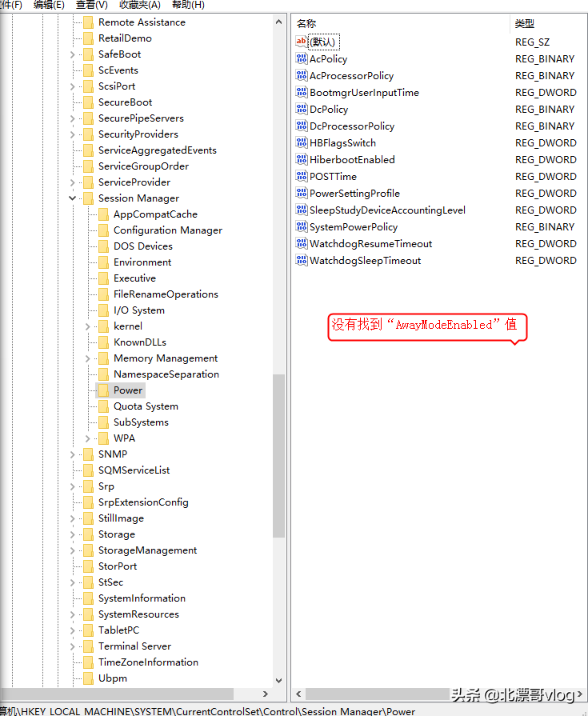Click the DcProcessorPolicy value icon

[x=302, y=126]
